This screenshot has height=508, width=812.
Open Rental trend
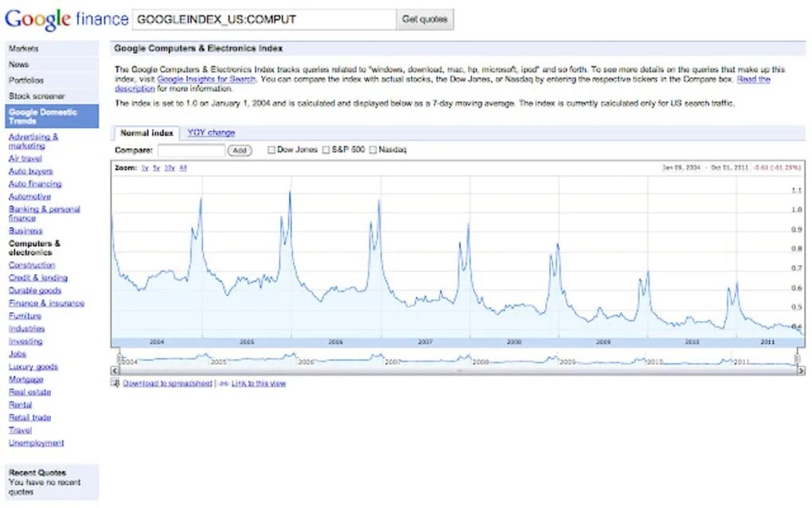pyautogui.click(x=20, y=405)
